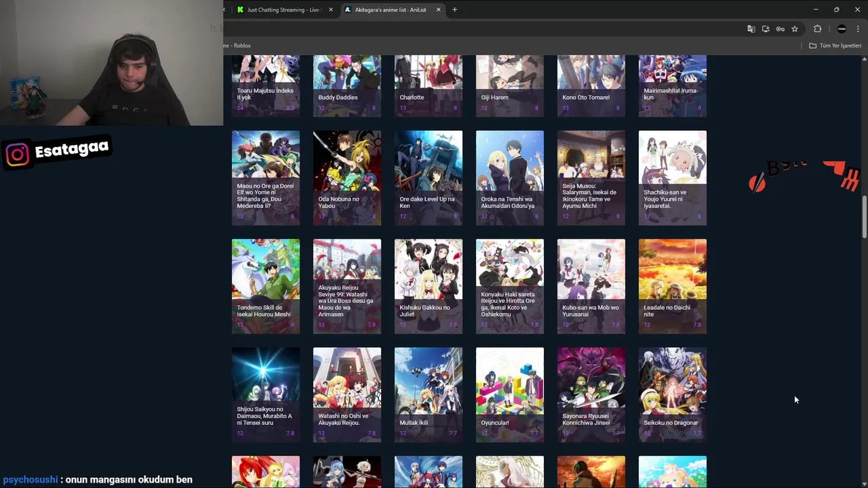The width and height of the screenshot is (868, 488).
Task: Click the translate page icon
Action: [x=751, y=28]
